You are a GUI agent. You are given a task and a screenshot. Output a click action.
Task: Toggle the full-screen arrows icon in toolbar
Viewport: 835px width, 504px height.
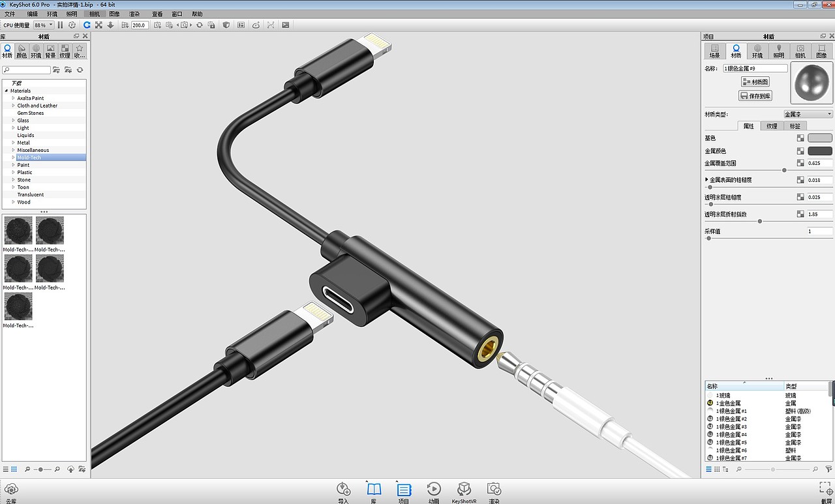[x=99, y=25]
